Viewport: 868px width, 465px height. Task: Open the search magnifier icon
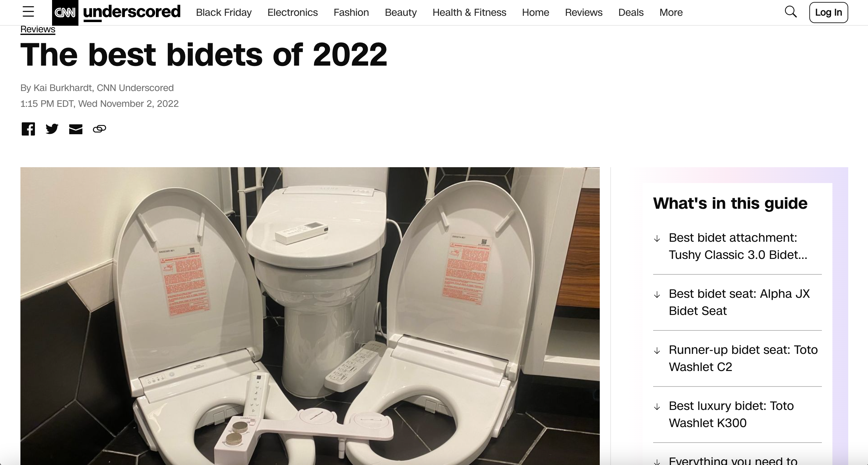[x=791, y=12]
